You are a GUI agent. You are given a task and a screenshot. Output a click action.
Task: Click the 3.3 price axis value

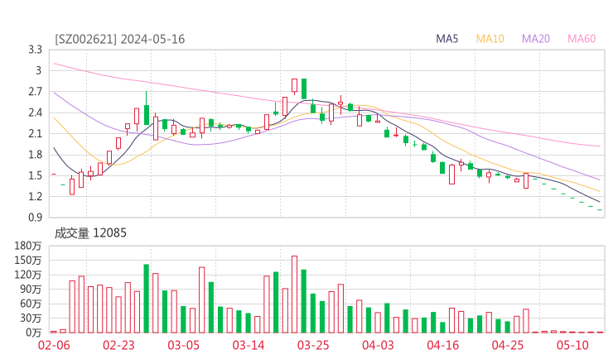35,50
